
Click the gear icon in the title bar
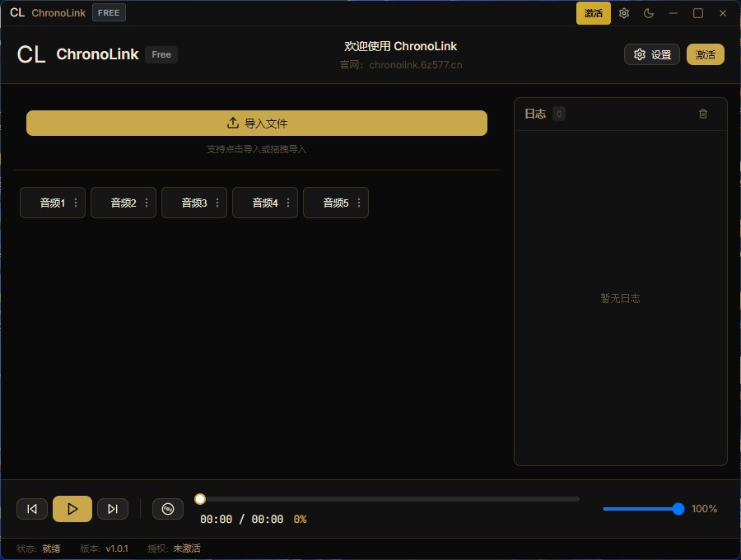[x=624, y=13]
